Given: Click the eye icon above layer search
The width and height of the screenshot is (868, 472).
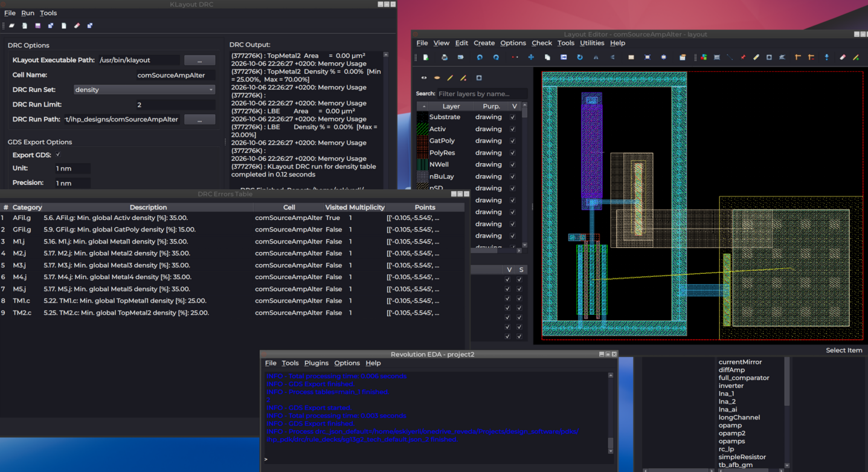Looking at the screenshot, I should [424, 78].
